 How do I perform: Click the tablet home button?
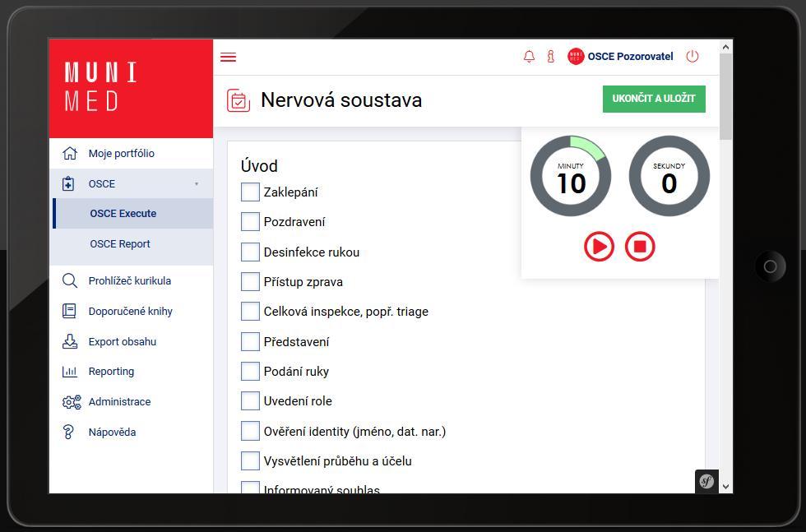(x=770, y=266)
